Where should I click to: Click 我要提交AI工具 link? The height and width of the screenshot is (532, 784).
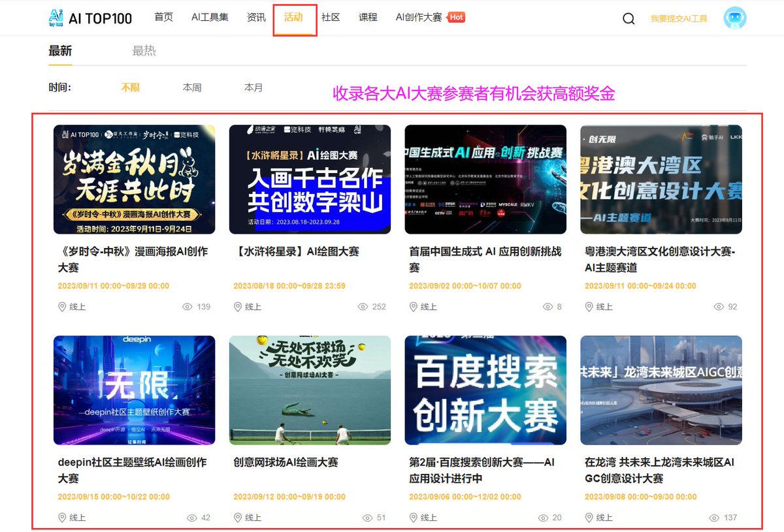pos(679,19)
